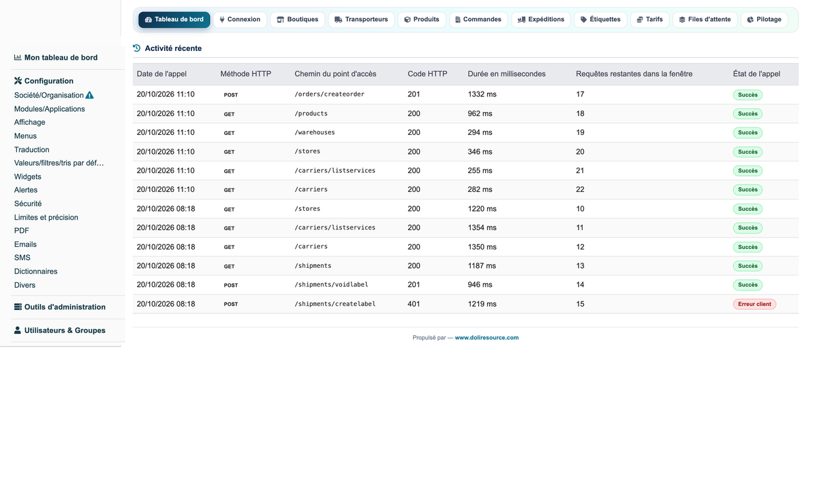Open the Boutiques tab
Viewport: 814px width, 504px height.
297,20
